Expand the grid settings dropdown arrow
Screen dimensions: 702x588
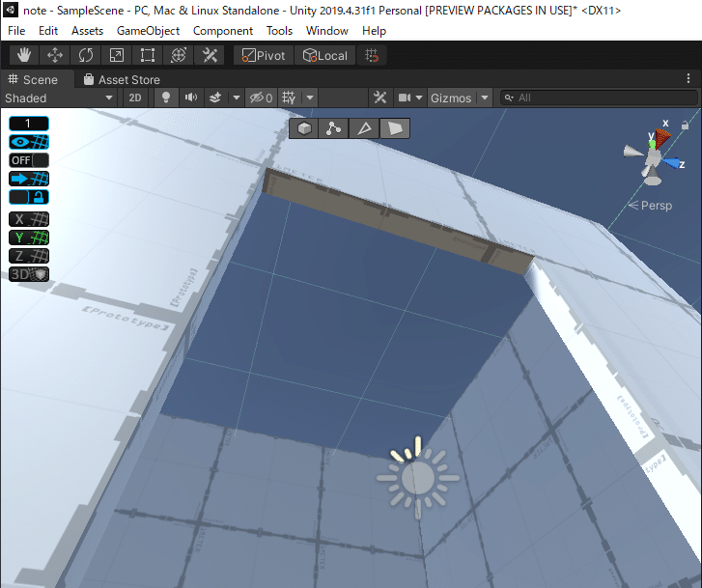[310, 98]
